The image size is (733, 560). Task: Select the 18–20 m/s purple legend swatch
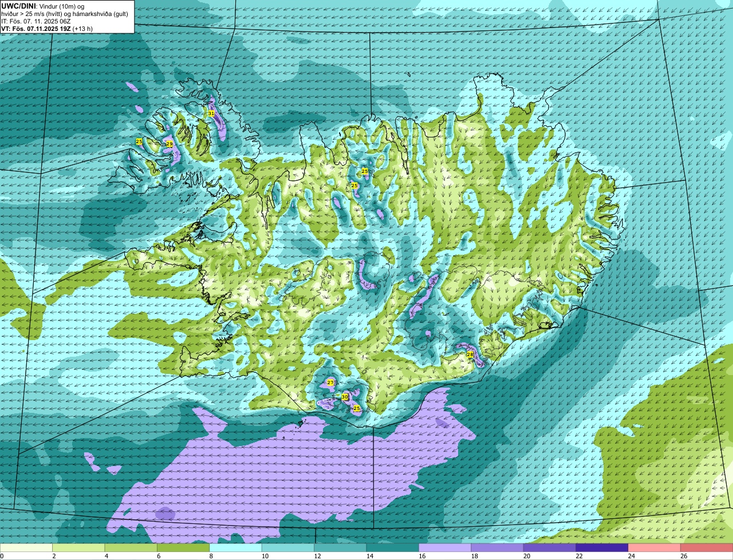tap(498, 548)
